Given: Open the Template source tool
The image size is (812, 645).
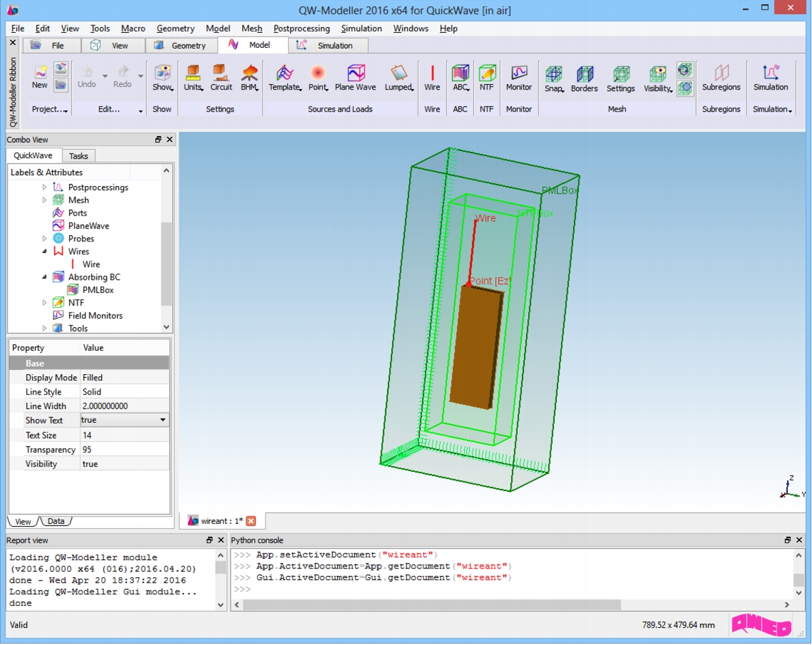Looking at the screenshot, I should click(285, 78).
